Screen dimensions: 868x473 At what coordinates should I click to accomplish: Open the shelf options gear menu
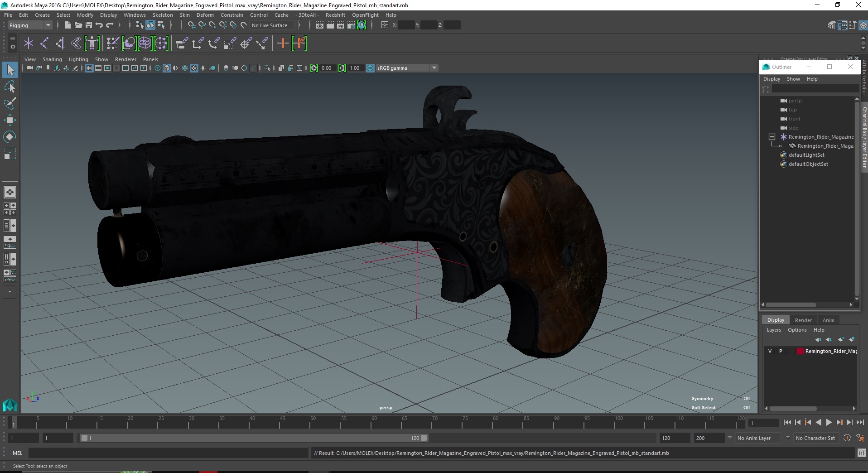coord(12,47)
